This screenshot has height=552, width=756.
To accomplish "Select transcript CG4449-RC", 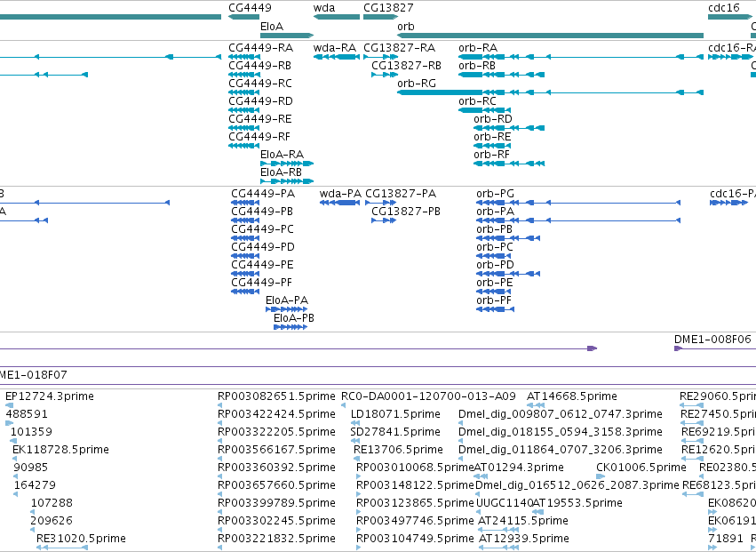I will (260, 84).
